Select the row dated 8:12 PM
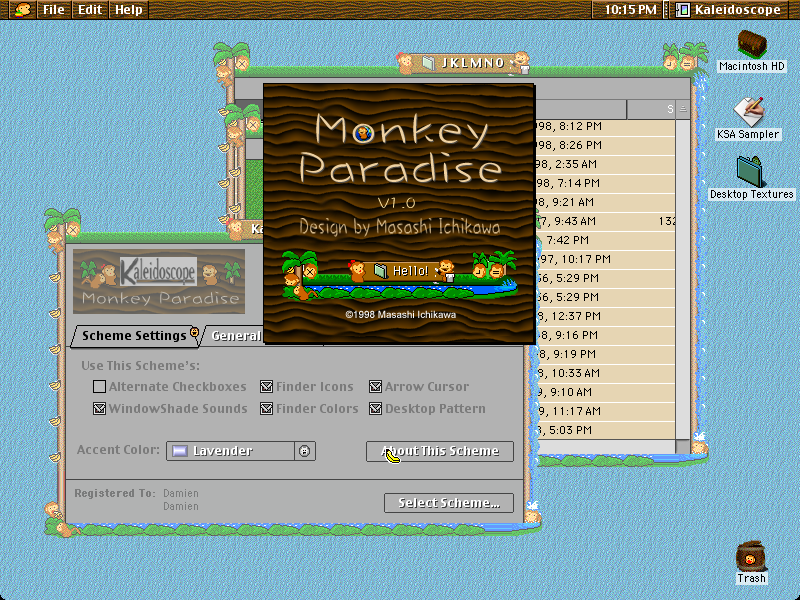Image resolution: width=800 pixels, height=600 pixels. coord(605,127)
